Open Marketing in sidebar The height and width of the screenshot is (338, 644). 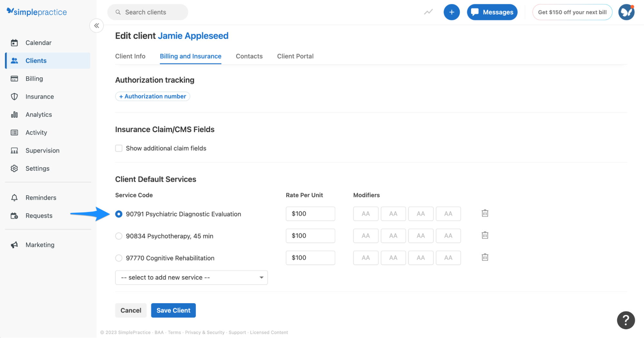48,245
